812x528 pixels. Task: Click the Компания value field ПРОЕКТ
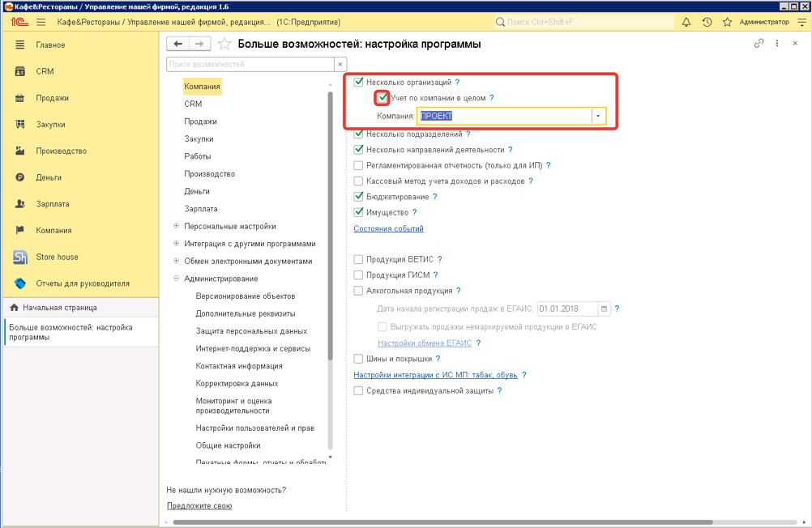(x=504, y=116)
